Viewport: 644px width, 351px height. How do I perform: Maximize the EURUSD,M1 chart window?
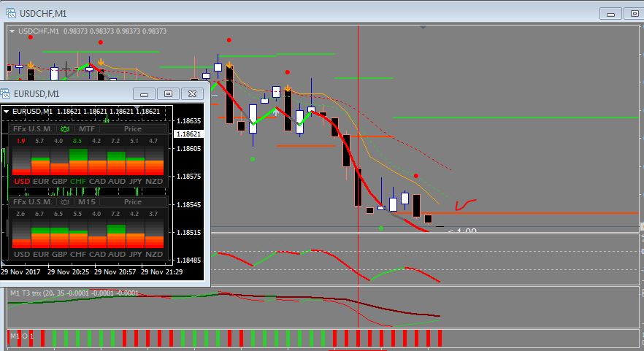(168, 94)
